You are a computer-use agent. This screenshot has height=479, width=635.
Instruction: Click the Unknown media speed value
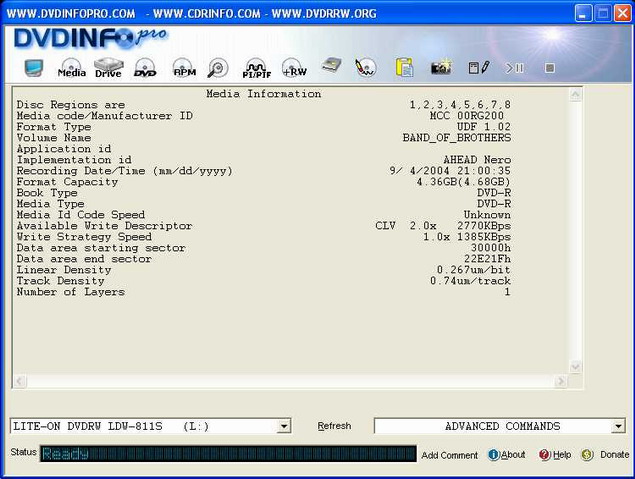(x=487, y=215)
